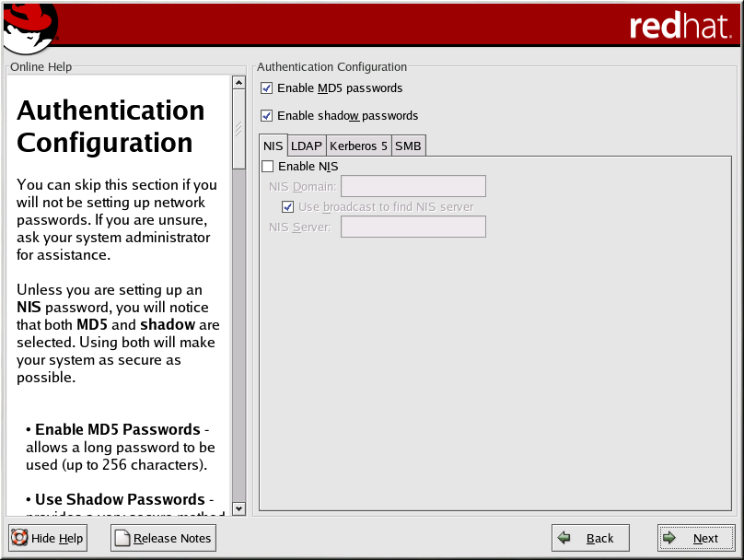The width and height of the screenshot is (744, 560).
Task: Click the document icon on Release Notes
Action: click(x=122, y=539)
